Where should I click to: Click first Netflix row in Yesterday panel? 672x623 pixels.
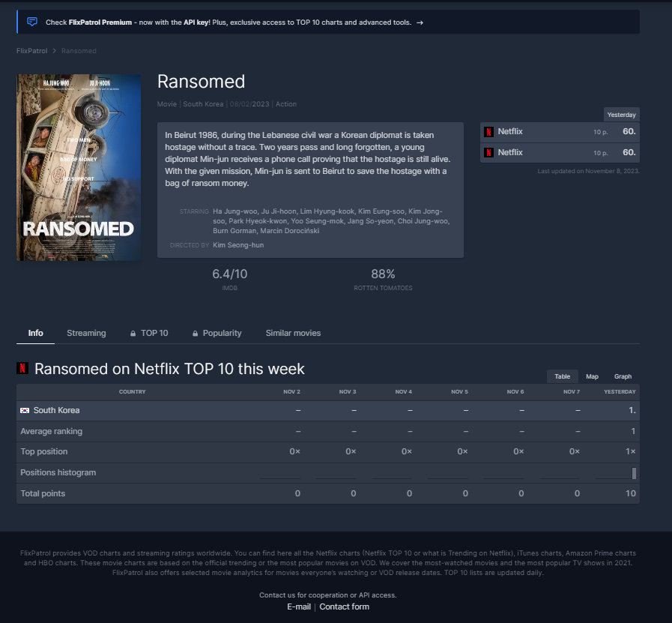pos(560,132)
